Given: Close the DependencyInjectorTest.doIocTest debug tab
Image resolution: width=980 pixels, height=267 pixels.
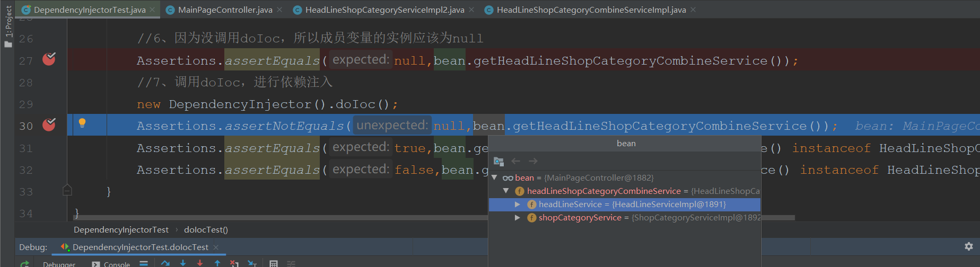Looking at the screenshot, I should click(x=216, y=247).
